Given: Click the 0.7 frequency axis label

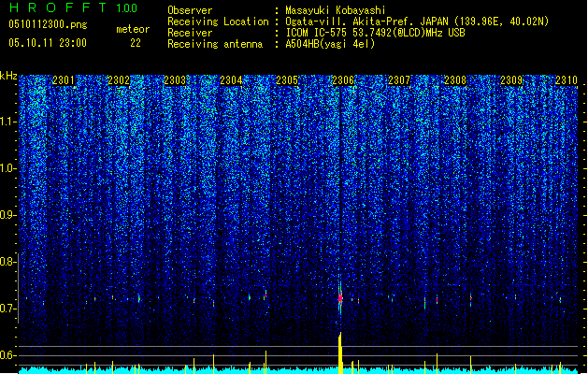Looking at the screenshot, I should (x=7, y=309).
